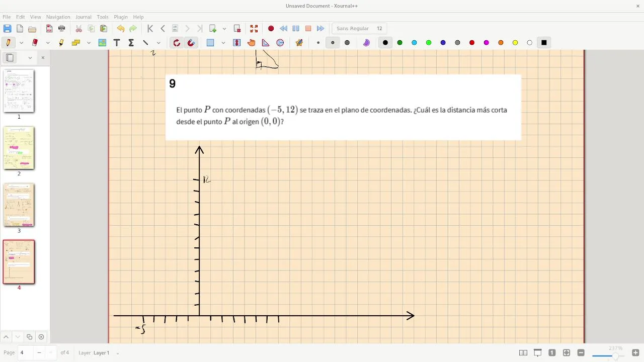Go back to the previous page
This screenshot has height=362, width=644.
click(x=163, y=29)
